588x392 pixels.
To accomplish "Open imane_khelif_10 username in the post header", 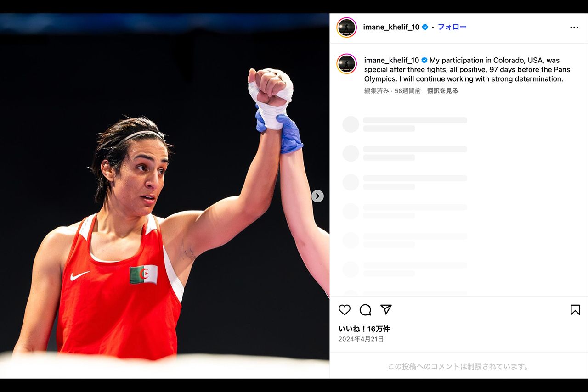I will pyautogui.click(x=391, y=27).
